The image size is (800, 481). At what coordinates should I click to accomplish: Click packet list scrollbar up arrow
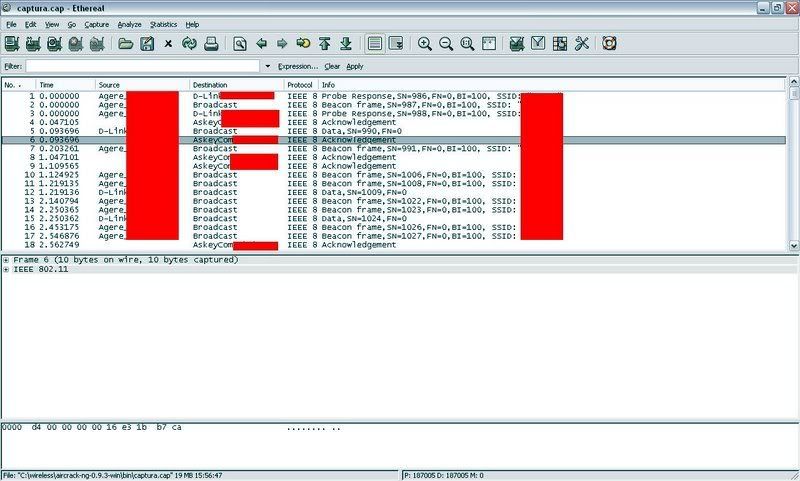coord(794,82)
